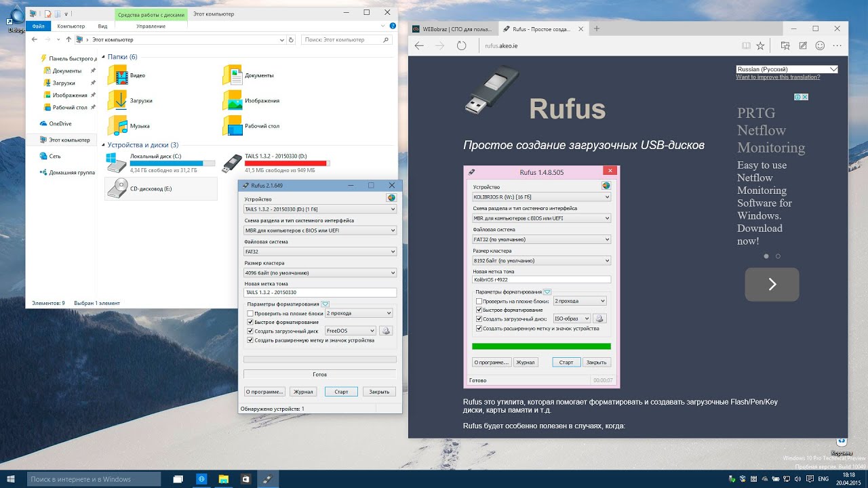Add page to favorites with star icon

760,45
